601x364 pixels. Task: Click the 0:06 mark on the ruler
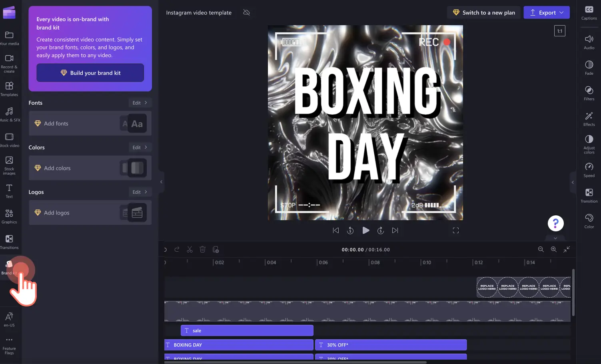click(x=323, y=263)
